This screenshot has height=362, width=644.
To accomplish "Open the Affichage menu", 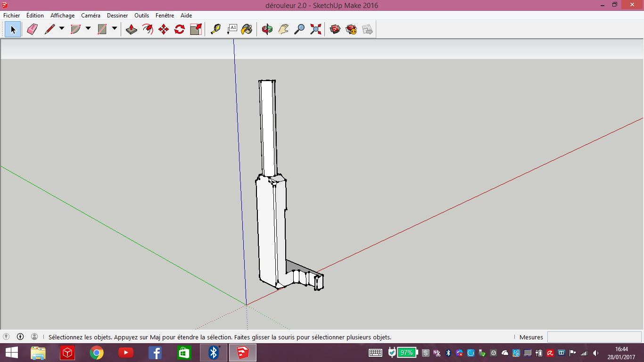I will coord(63,16).
